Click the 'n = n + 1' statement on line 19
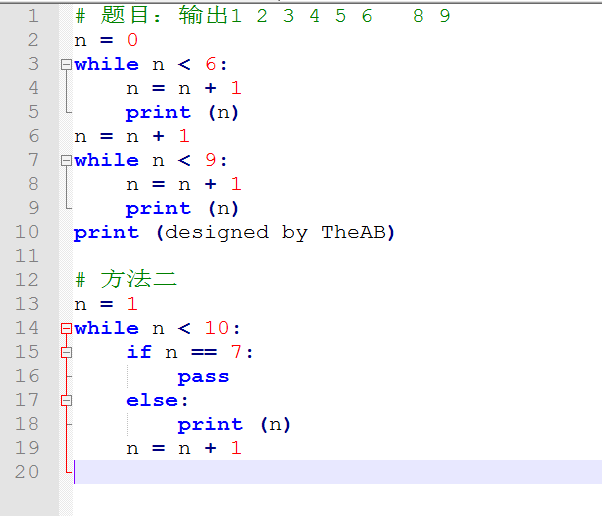The height and width of the screenshot is (516, 602). tap(184, 448)
